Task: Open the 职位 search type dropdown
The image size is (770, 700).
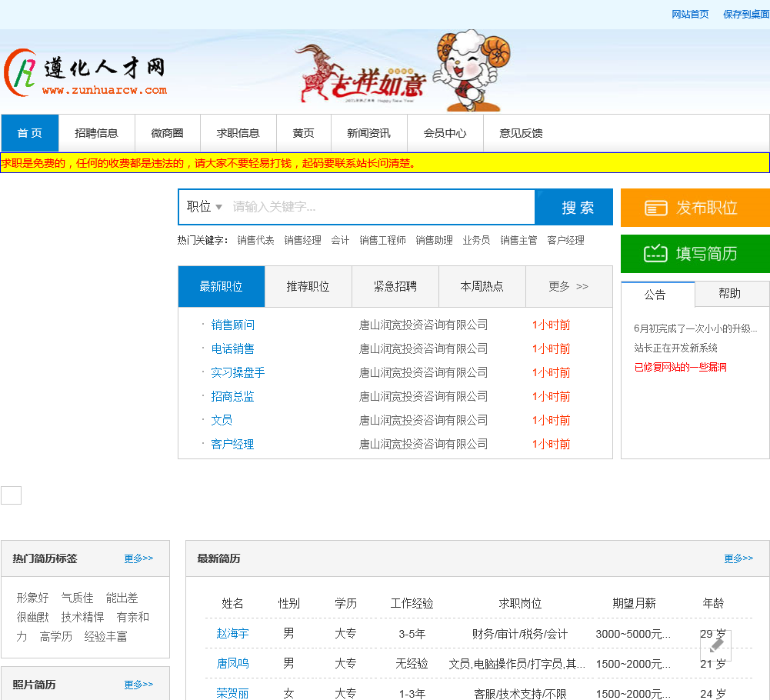Action: (x=204, y=207)
